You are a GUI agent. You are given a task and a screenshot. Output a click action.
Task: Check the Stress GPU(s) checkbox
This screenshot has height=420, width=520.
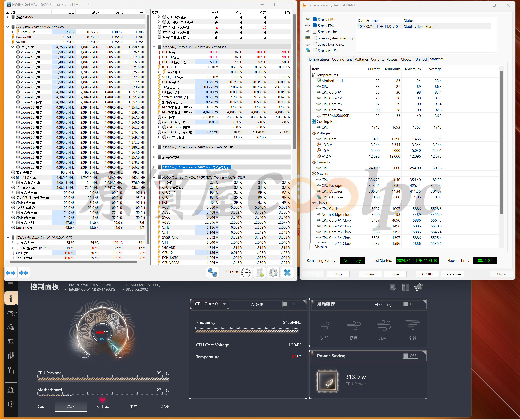point(315,50)
